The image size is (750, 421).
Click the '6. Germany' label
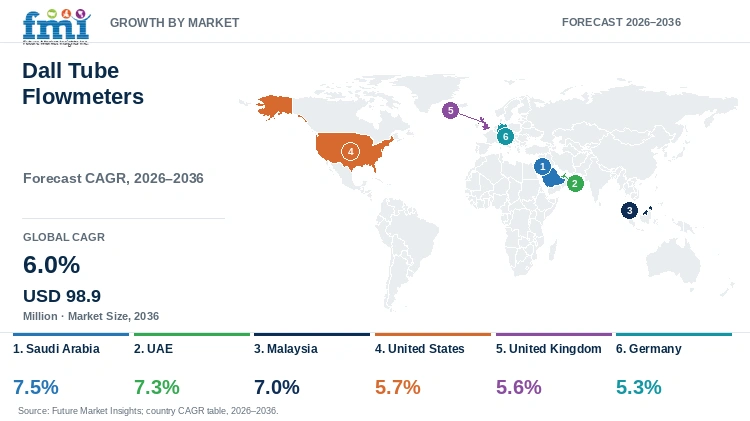(649, 349)
